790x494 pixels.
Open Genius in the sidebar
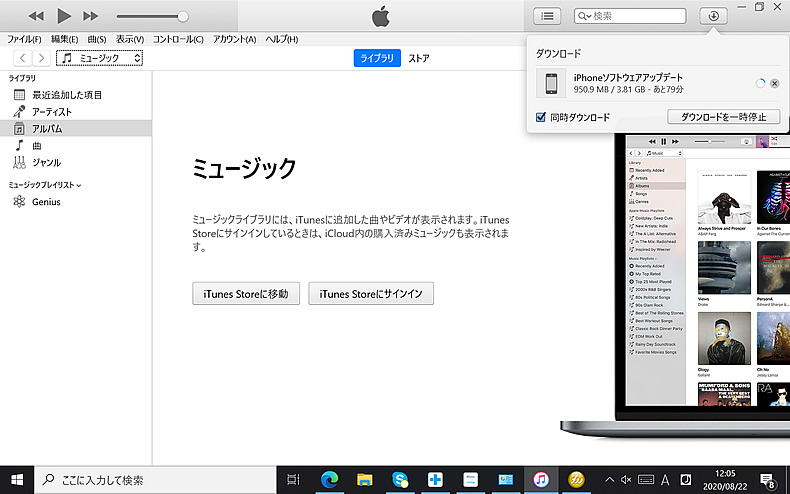tap(76, 202)
